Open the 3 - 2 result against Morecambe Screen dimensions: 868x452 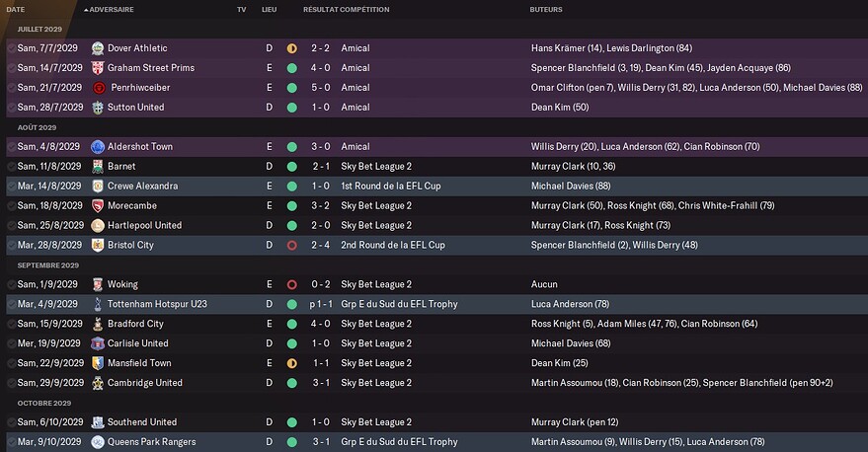[321, 206]
